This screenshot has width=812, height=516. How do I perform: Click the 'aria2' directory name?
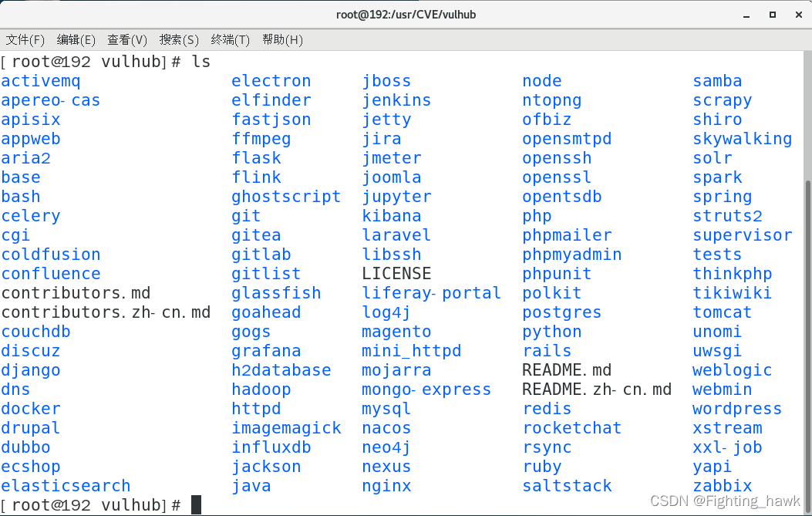click(x=26, y=158)
